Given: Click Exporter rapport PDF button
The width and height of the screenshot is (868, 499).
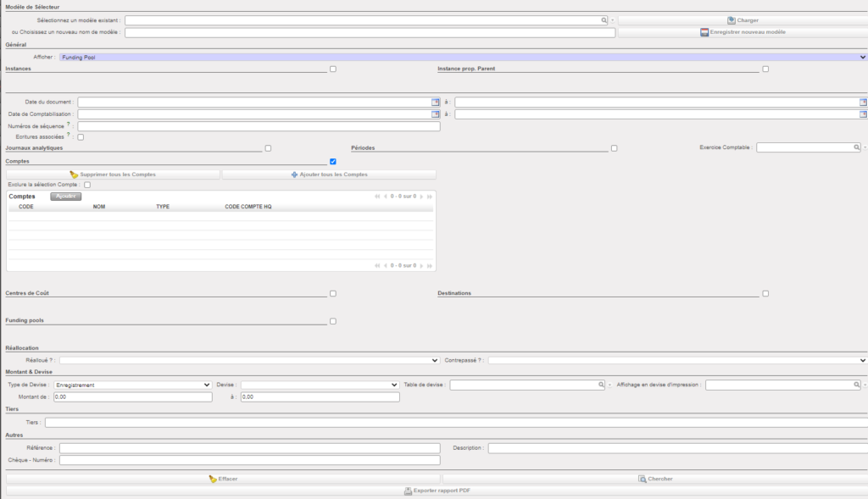Looking at the screenshot, I should tap(437, 491).
